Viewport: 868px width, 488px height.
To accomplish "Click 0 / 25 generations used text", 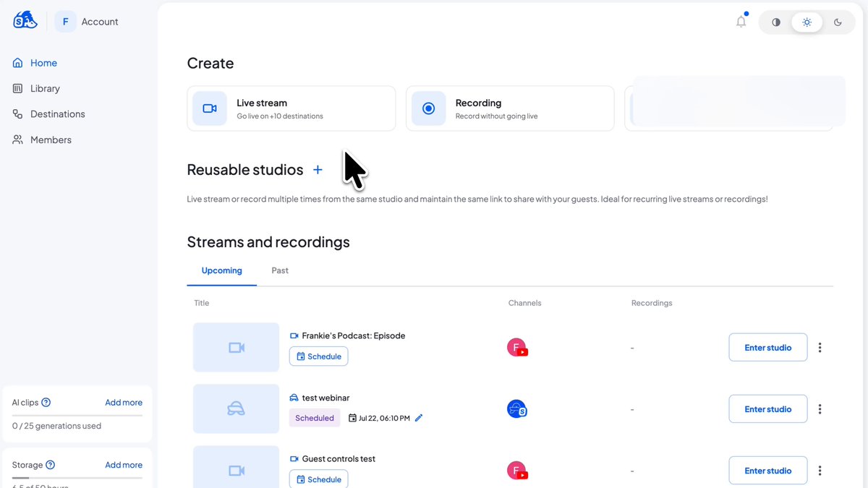I will click(56, 426).
